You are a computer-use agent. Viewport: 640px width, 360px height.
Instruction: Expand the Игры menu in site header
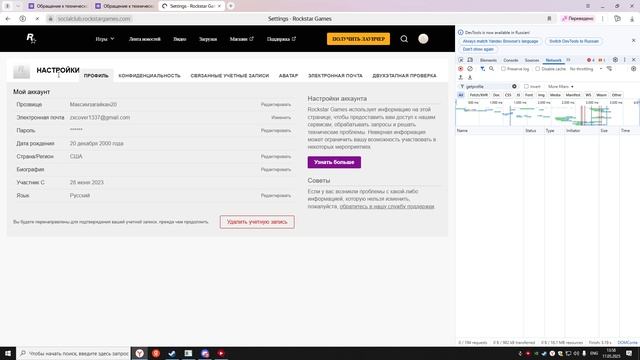[x=105, y=39]
